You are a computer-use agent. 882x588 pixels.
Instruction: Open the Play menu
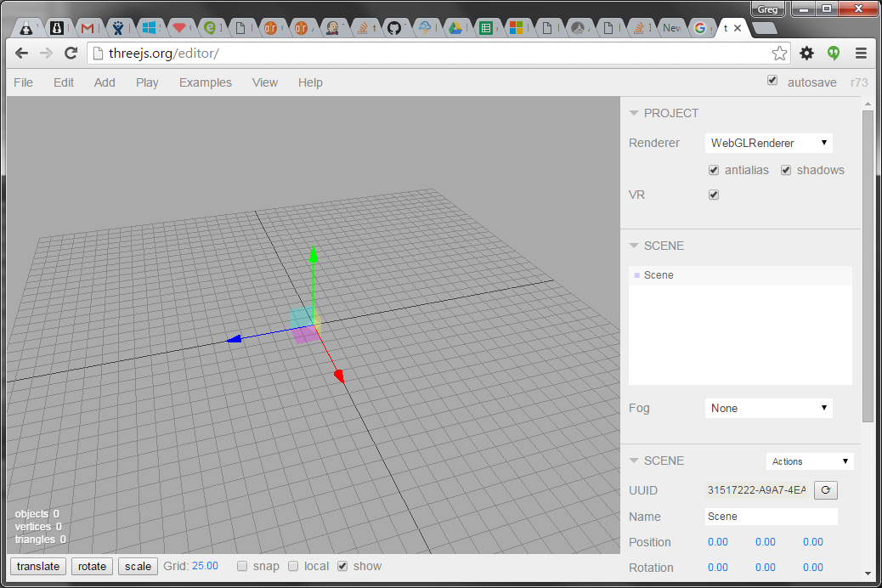[147, 82]
